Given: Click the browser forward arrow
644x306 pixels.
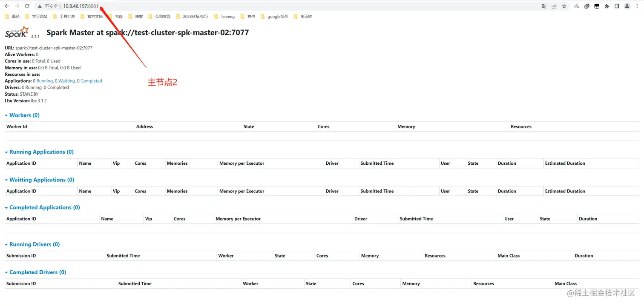Looking at the screenshot, I should (x=17, y=6).
